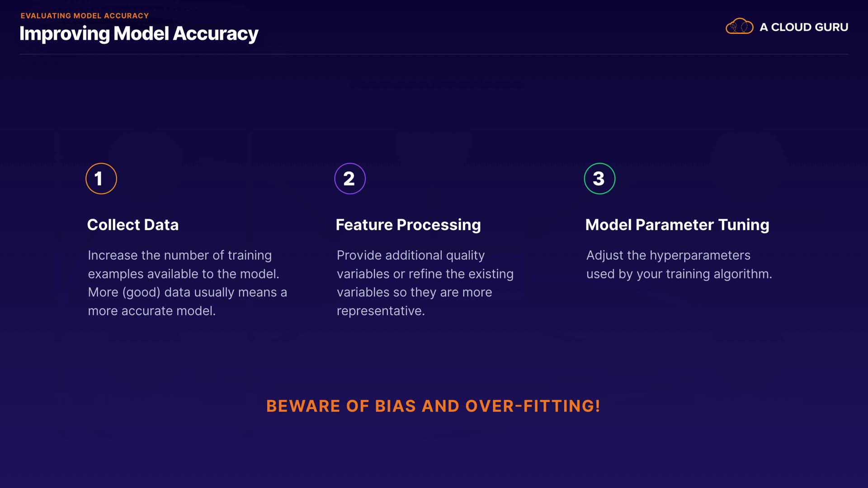The width and height of the screenshot is (868, 488).
Task: Click the A Cloud Guru cloud logo icon
Action: tap(739, 27)
